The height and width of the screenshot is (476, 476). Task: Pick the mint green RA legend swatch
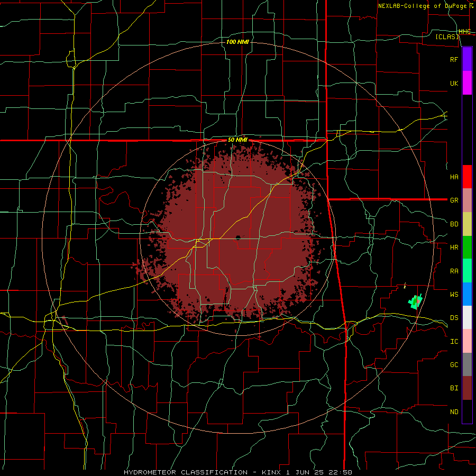click(467, 270)
